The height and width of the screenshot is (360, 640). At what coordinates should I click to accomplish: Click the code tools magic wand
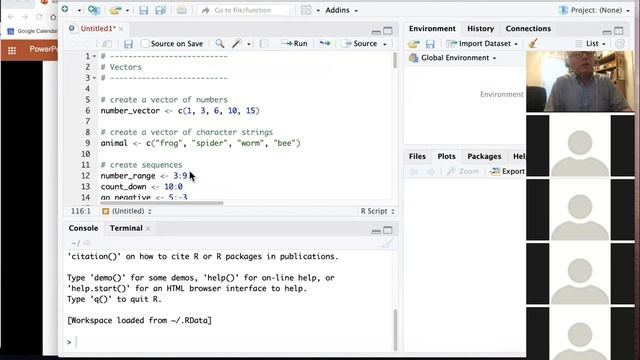[237, 44]
